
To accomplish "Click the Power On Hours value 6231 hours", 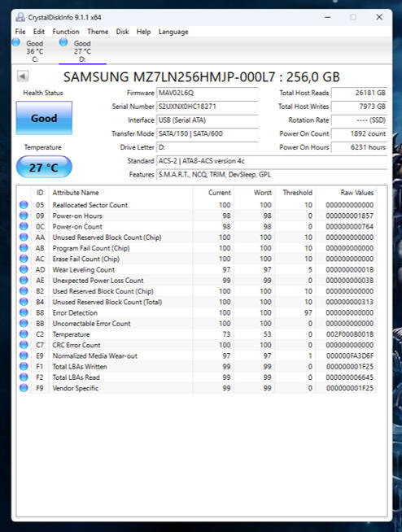I will point(359,147).
